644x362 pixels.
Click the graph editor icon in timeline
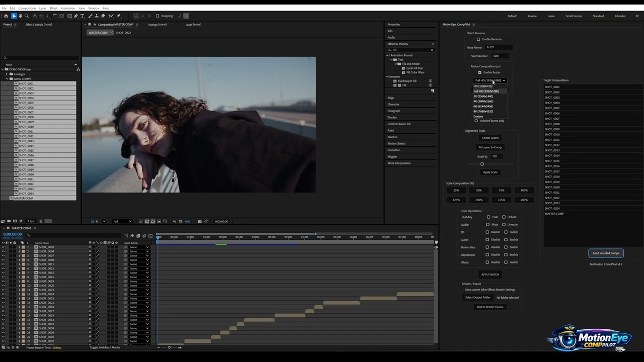point(150,236)
